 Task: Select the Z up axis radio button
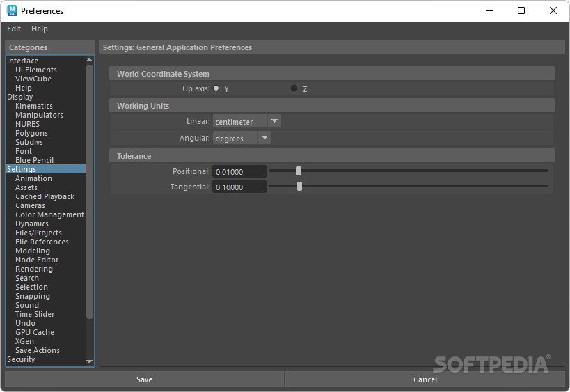point(294,88)
